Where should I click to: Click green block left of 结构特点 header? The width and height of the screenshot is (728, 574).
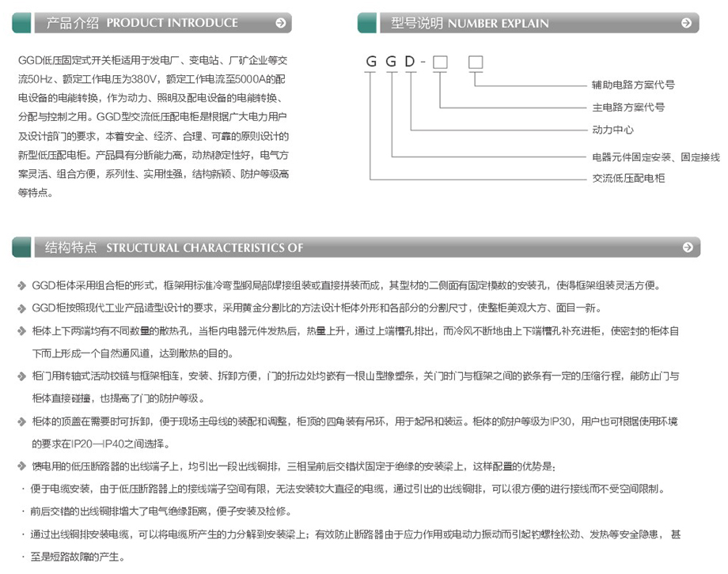tap(21, 247)
